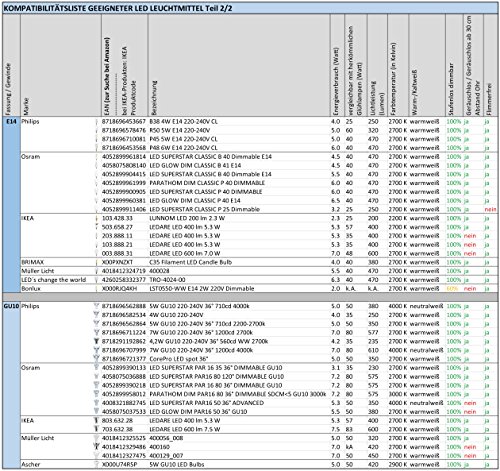The width and height of the screenshot is (500, 471).
Task: Click the bulb image beside IKEA 803.632.28
Action: (97, 420)
